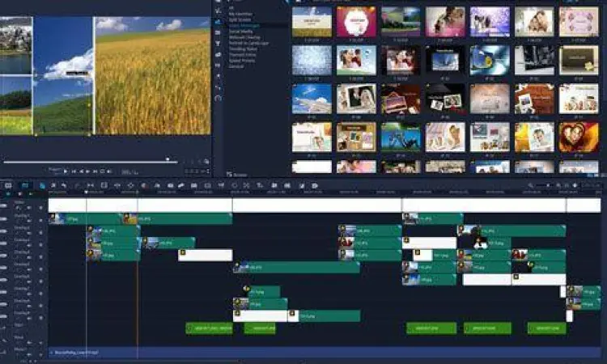607x364 pixels.
Task: Open the Instant Project template library icon
Action: (x=218, y=22)
